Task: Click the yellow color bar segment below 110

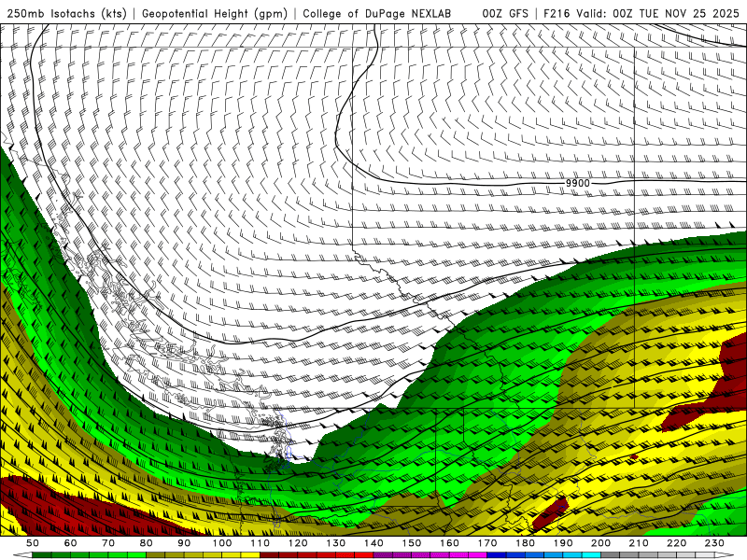Action: [250, 555]
